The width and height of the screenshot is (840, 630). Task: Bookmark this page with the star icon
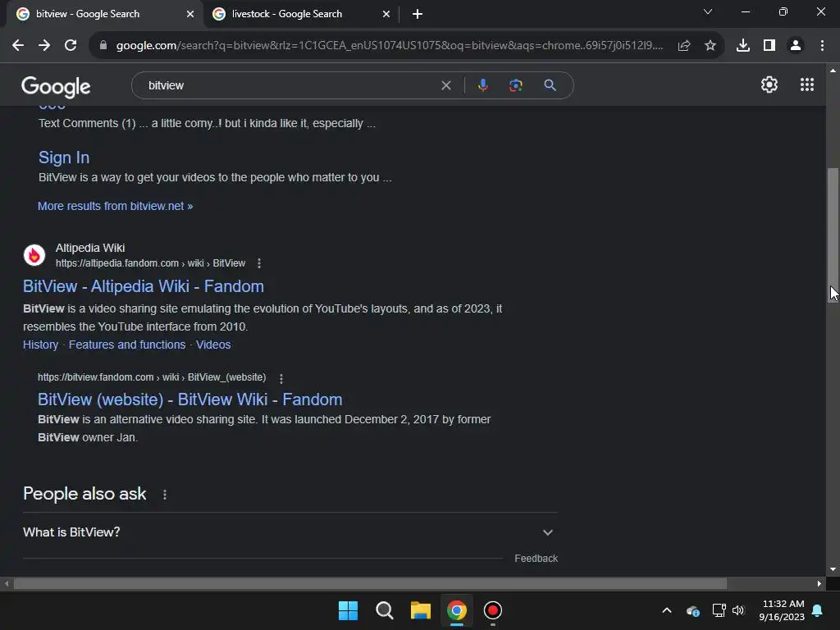click(x=710, y=46)
